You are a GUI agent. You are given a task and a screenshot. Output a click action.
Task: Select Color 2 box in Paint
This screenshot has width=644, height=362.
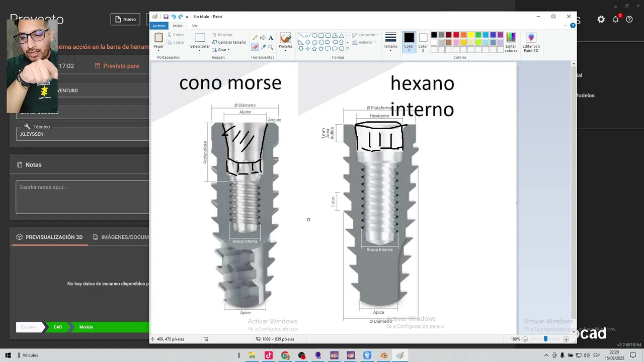coord(423,42)
